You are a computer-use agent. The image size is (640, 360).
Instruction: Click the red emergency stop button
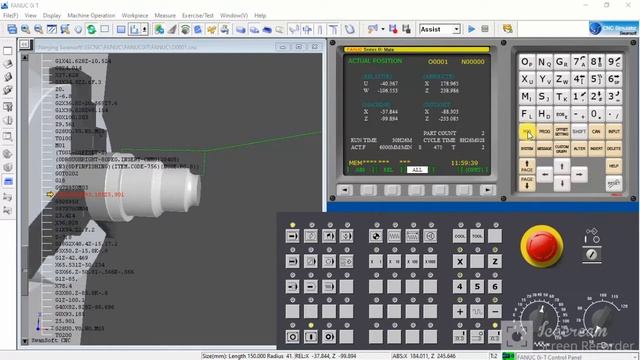[542, 246]
